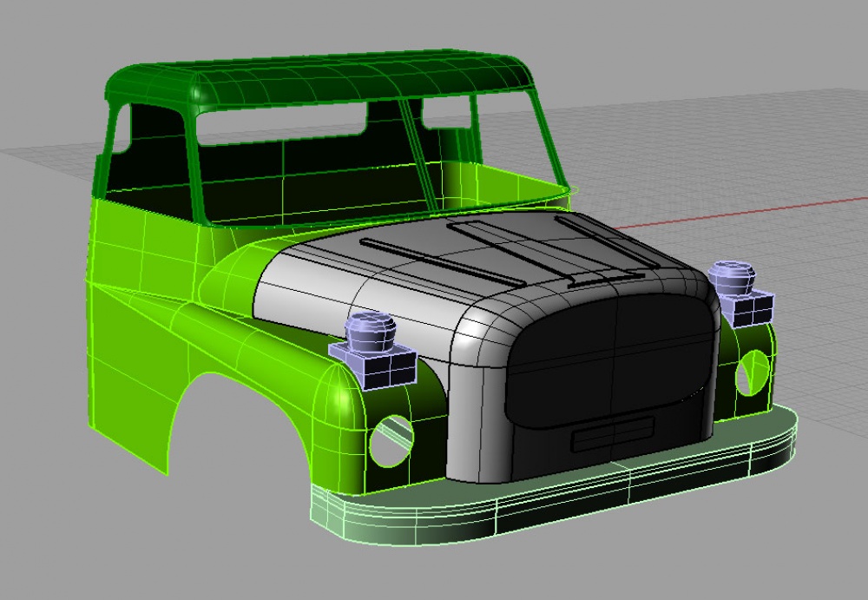Select the pale green front bumper
868x600 pixels.
554,487
